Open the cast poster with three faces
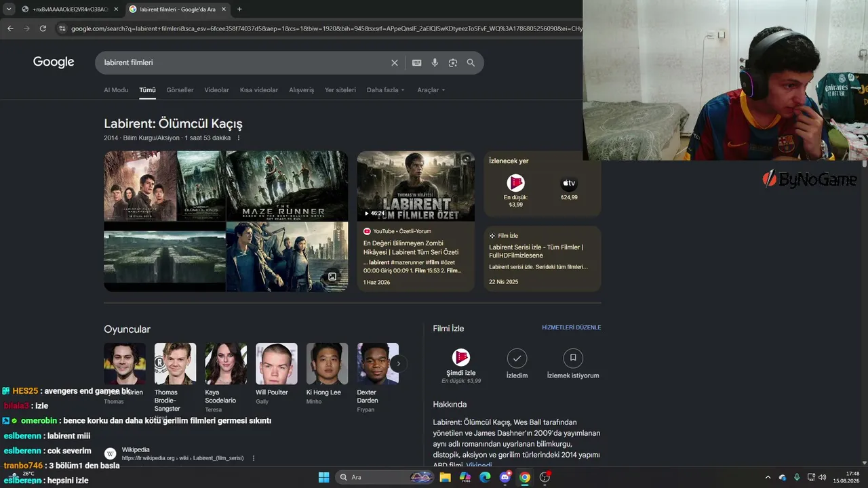Screen dimensions: 868x488 pyautogui.click(x=140, y=186)
